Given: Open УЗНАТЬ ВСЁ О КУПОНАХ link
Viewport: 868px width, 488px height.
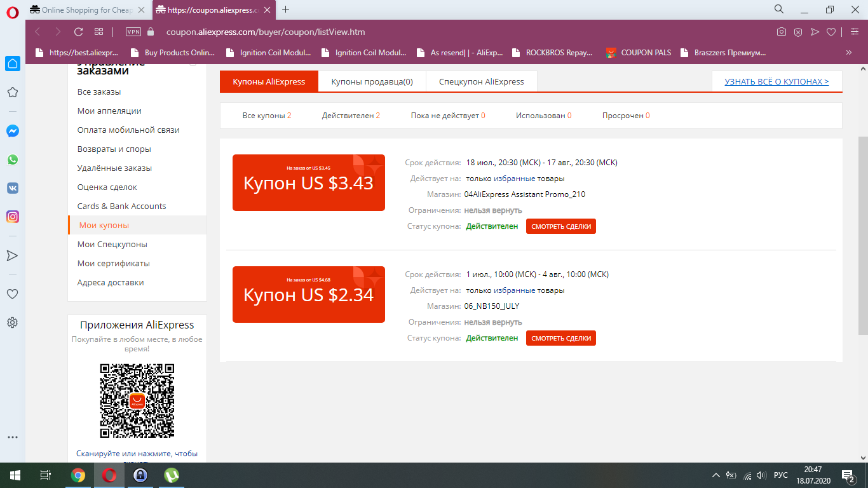Looking at the screenshot, I should [776, 81].
